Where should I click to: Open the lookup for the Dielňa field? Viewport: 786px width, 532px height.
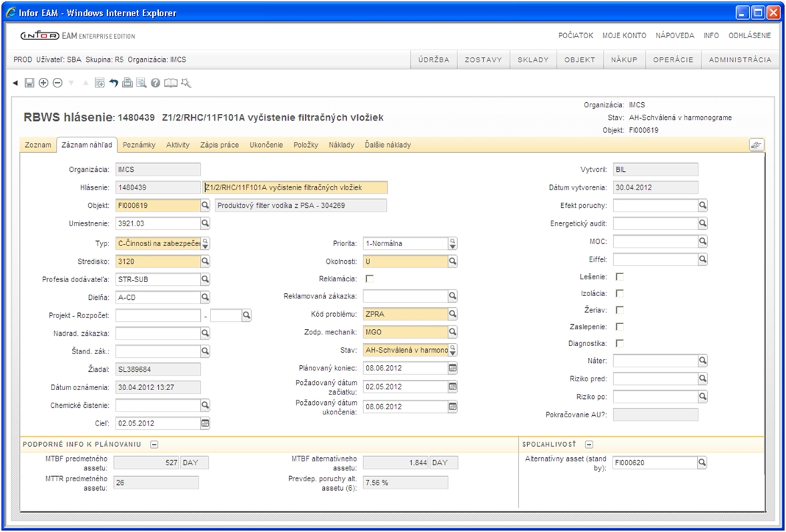(205, 297)
